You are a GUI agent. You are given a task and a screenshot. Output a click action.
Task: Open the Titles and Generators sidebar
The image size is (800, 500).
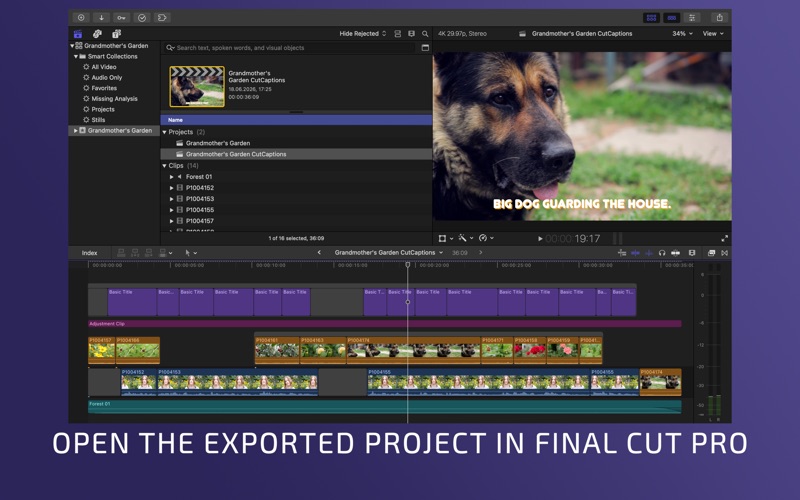tap(116, 34)
